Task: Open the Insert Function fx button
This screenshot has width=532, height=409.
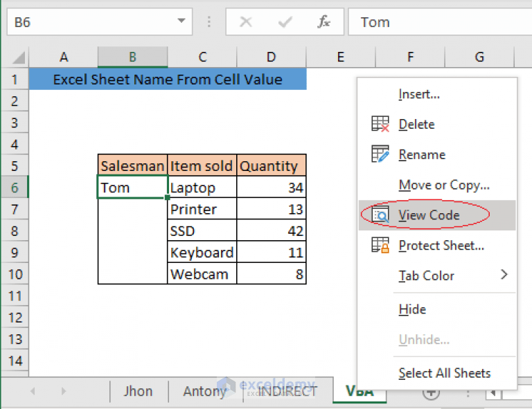Action: point(323,22)
